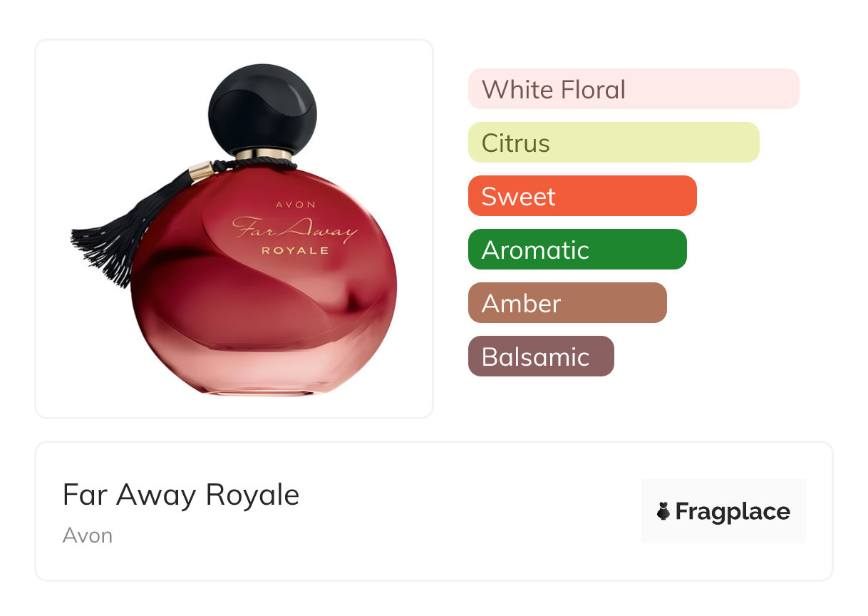868x616 pixels.
Task: Click the AVON lettering on the bottle
Action: [x=295, y=205]
